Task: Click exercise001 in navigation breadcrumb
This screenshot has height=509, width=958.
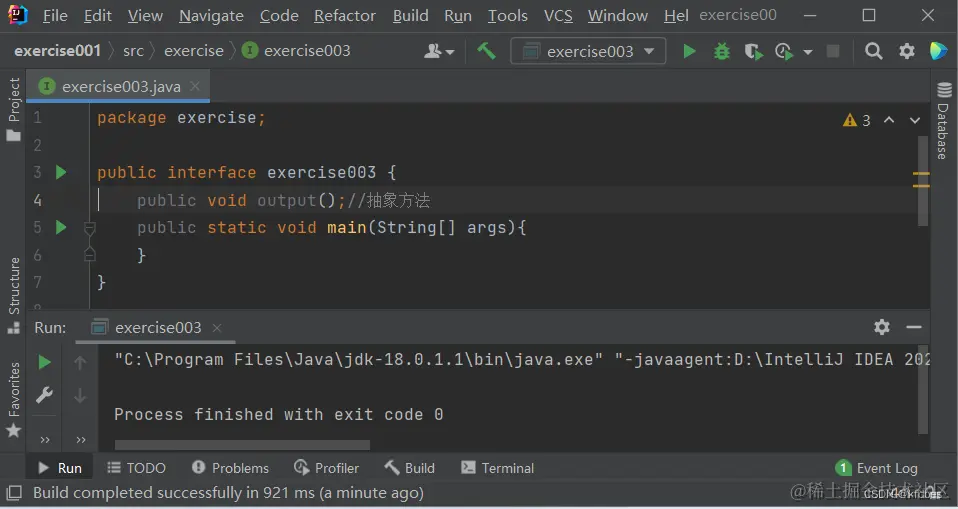Action: point(57,51)
